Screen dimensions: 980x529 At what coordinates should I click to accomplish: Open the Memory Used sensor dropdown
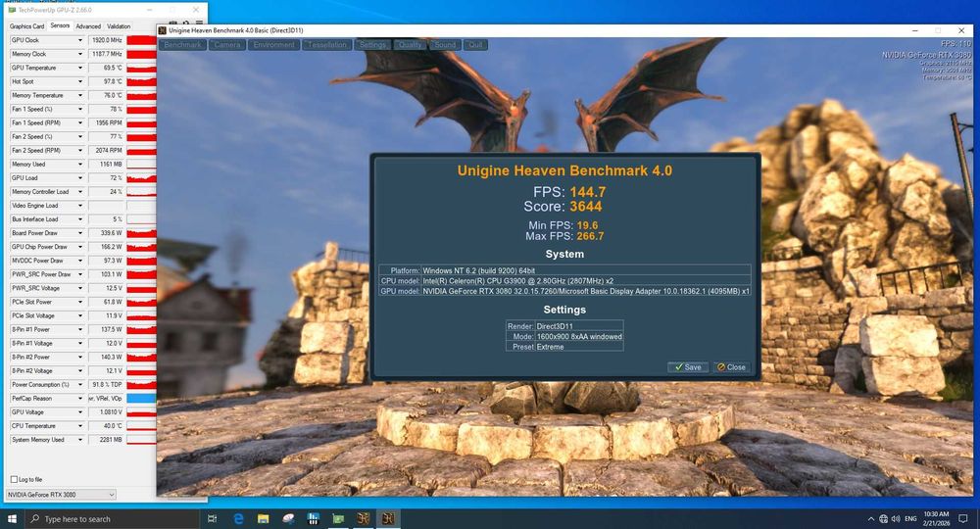[80, 164]
